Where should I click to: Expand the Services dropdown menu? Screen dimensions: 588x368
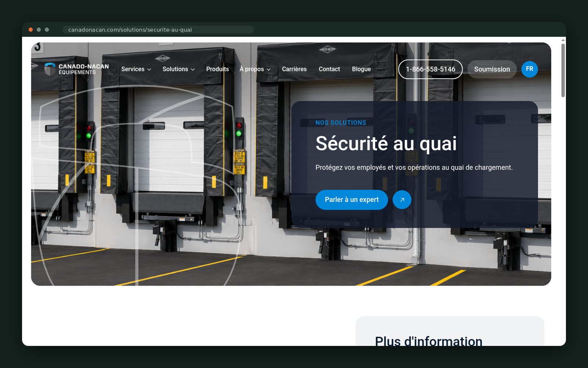pyautogui.click(x=136, y=69)
